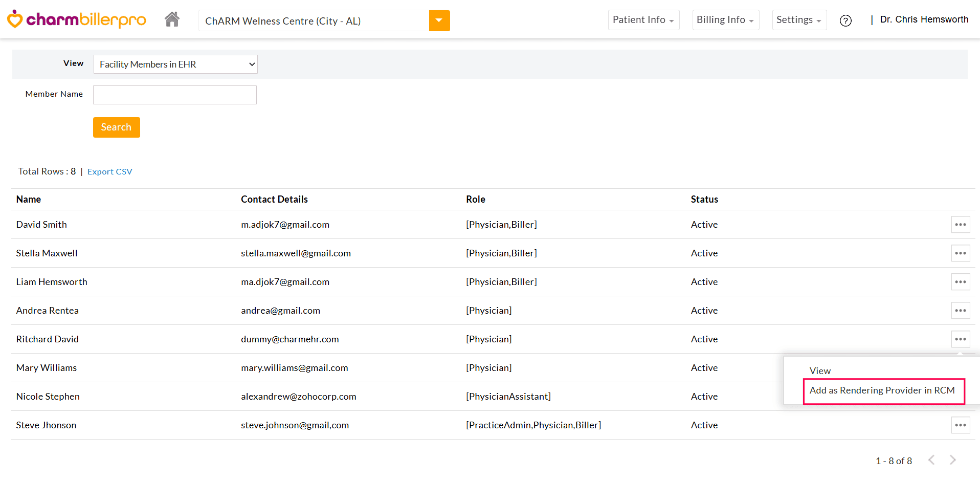Click the Name column header
The width and height of the screenshot is (980, 503).
tap(29, 200)
